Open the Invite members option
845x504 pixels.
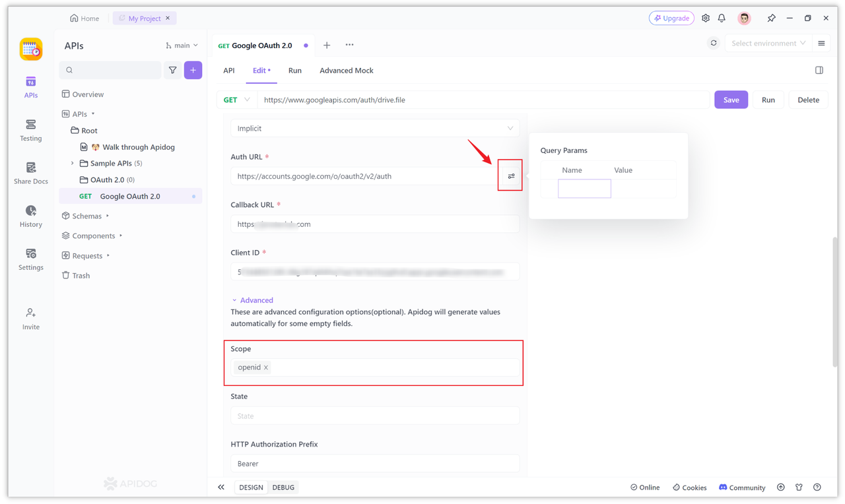click(31, 319)
